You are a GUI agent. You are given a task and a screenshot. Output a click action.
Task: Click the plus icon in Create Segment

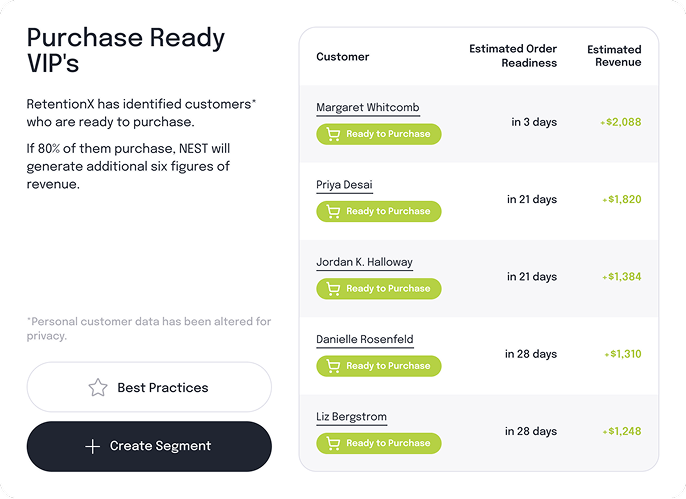(93, 446)
